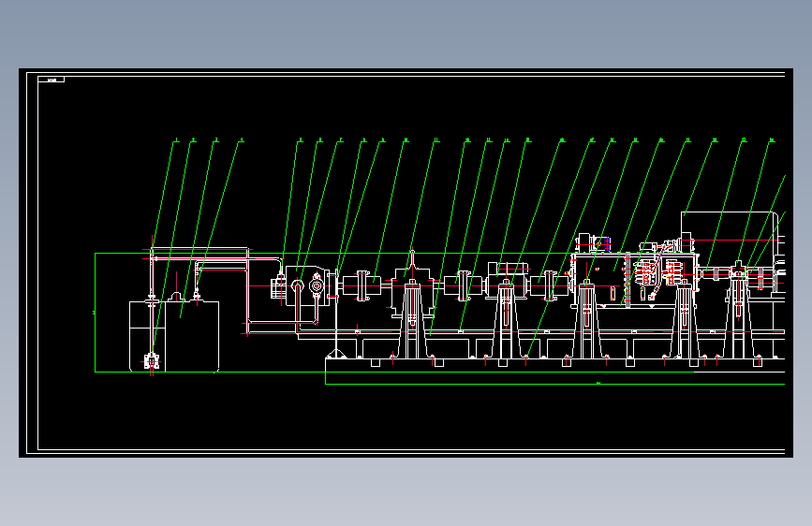
Task: Click the triangular support under the gearbox
Action: click(x=336, y=354)
